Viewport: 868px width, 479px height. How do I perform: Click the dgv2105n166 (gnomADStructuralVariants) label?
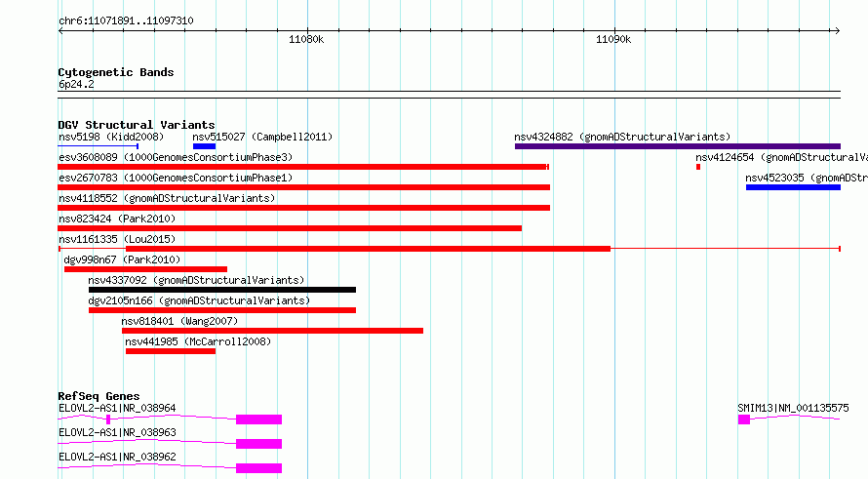click(x=199, y=300)
